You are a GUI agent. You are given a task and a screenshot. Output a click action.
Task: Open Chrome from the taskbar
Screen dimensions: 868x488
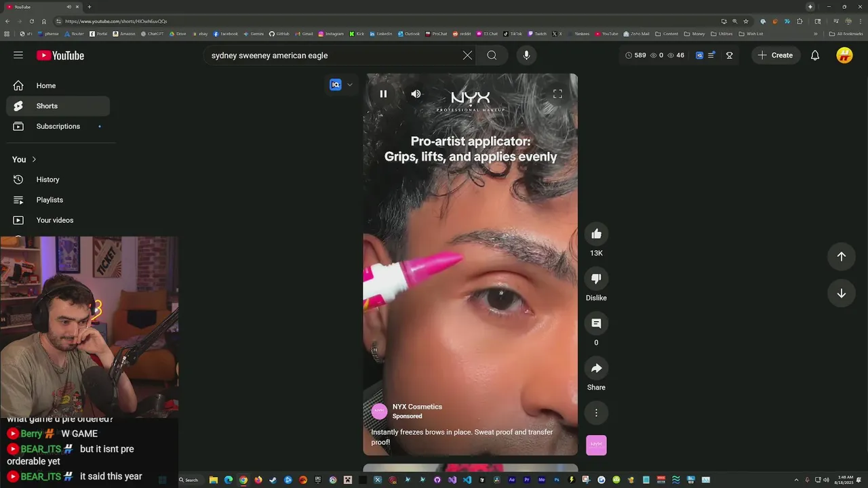[243, 480]
